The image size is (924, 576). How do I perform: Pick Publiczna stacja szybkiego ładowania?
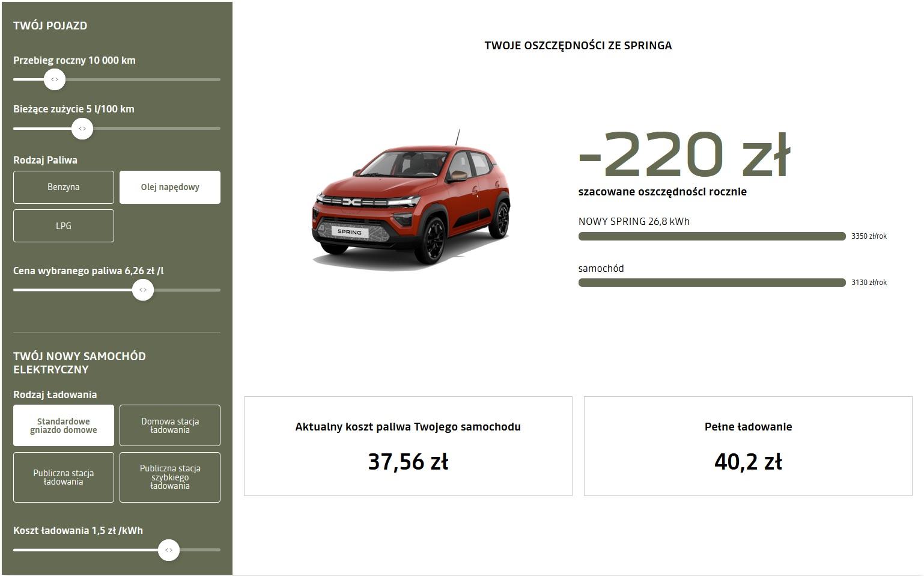(170, 477)
